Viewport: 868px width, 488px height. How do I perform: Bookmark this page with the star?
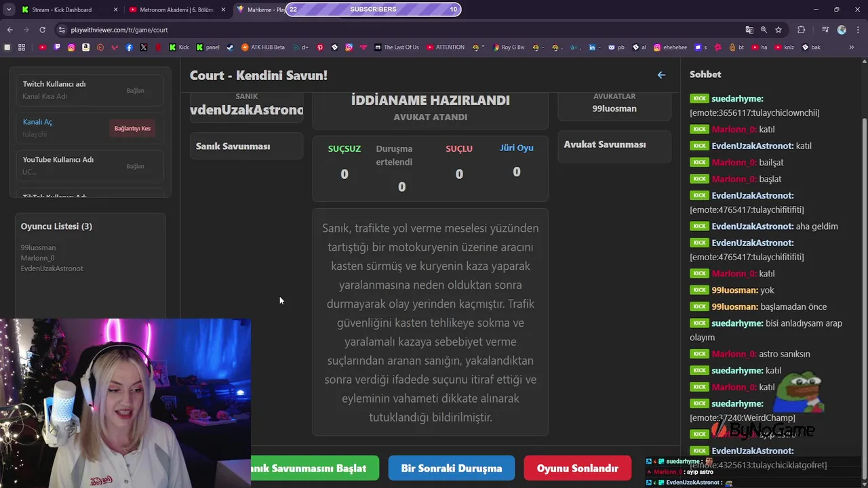778,30
